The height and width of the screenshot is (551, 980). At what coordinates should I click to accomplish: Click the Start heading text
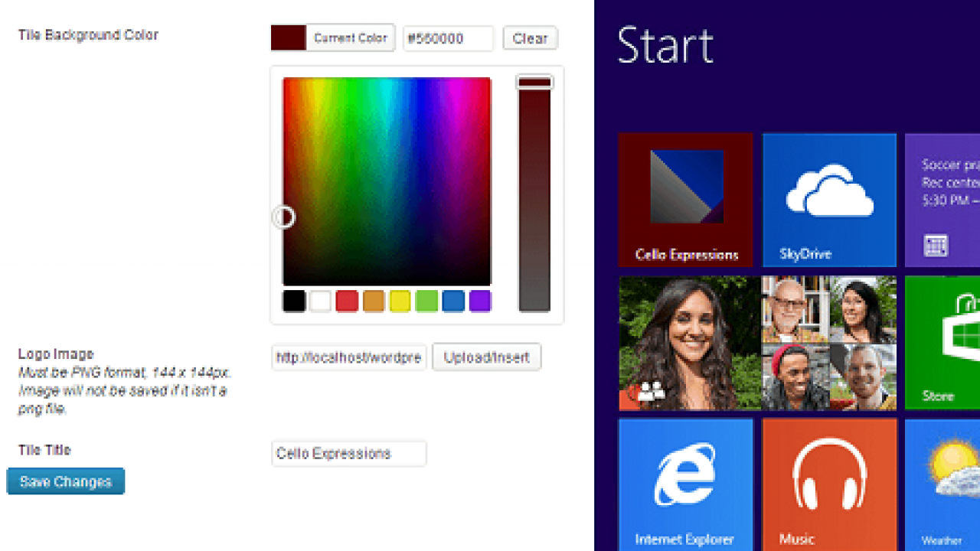665,45
